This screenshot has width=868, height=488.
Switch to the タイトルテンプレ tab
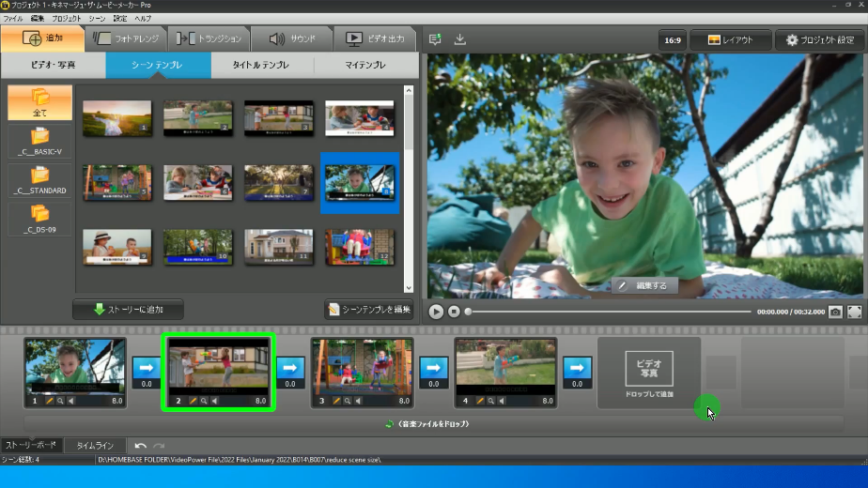click(x=261, y=66)
